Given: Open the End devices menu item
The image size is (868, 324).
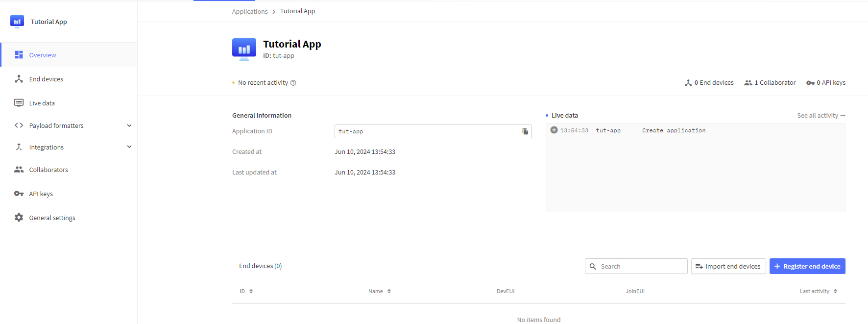Looking at the screenshot, I should point(69,79).
